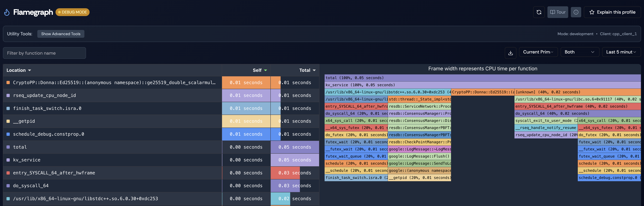Click Explain this profile button
The height and width of the screenshot is (206, 644).
(x=612, y=12)
